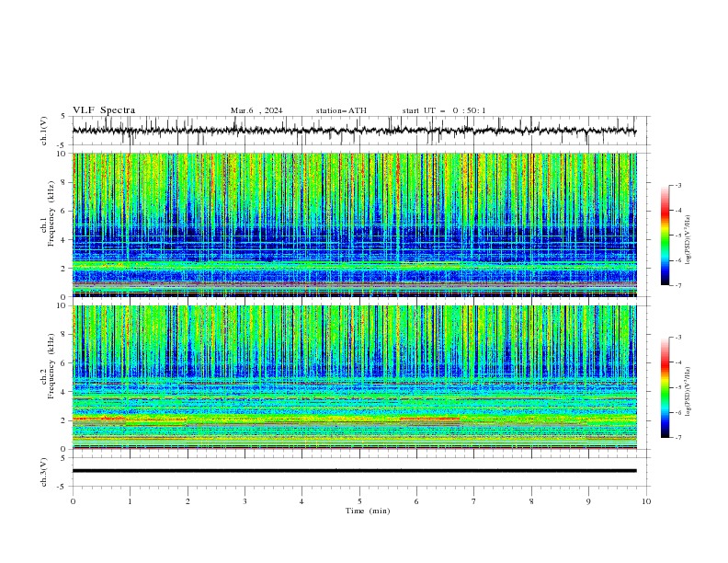Click the '-7' label on lower color scale
Viewport: 728px width, 563px height.
pos(677,438)
